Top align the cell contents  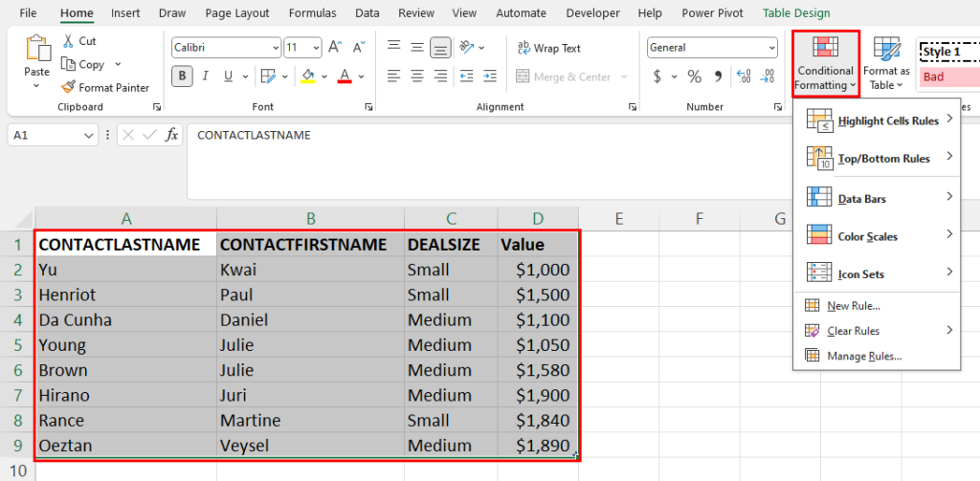click(x=393, y=48)
